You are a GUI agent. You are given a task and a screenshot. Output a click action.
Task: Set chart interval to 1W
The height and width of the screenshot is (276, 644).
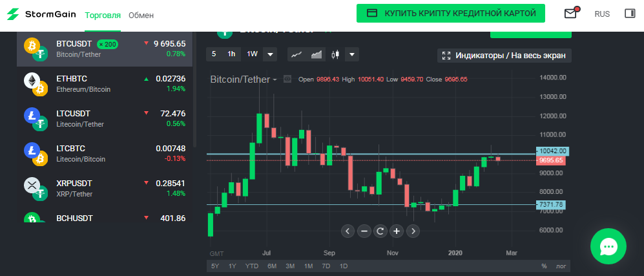252,54
